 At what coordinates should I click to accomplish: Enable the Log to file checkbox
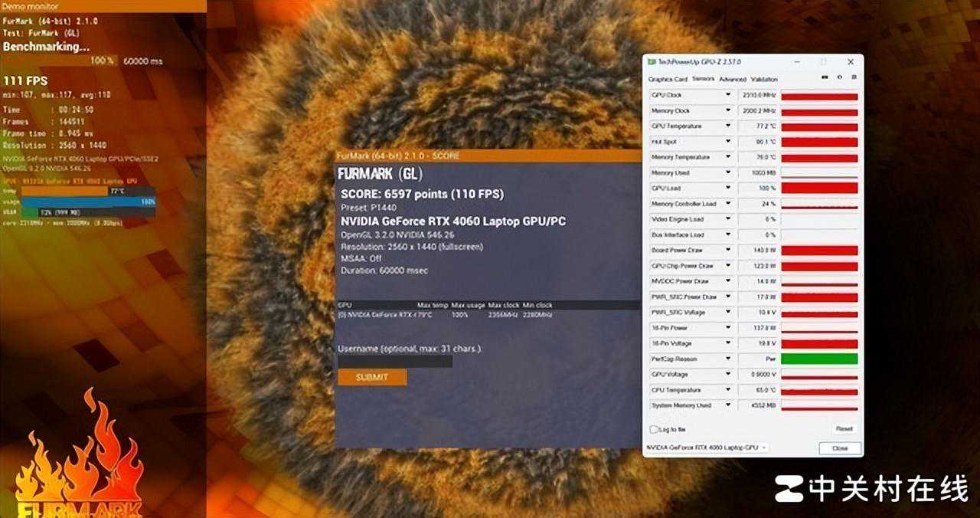click(x=654, y=429)
